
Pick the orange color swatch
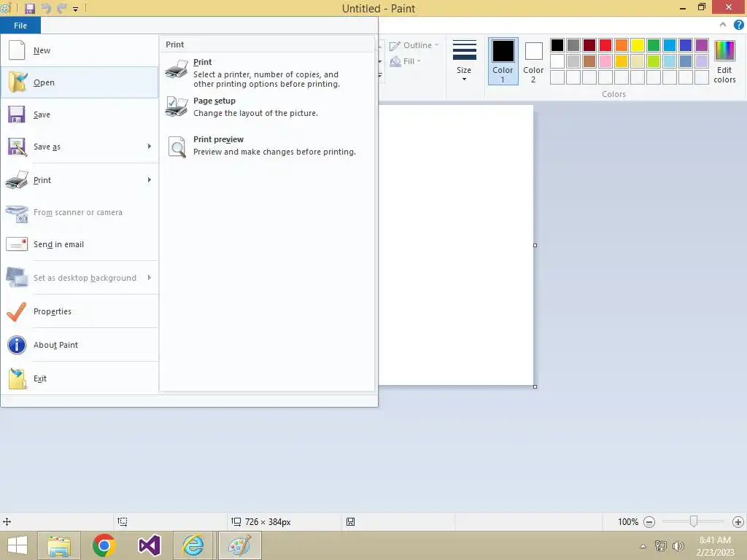(622, 45)
